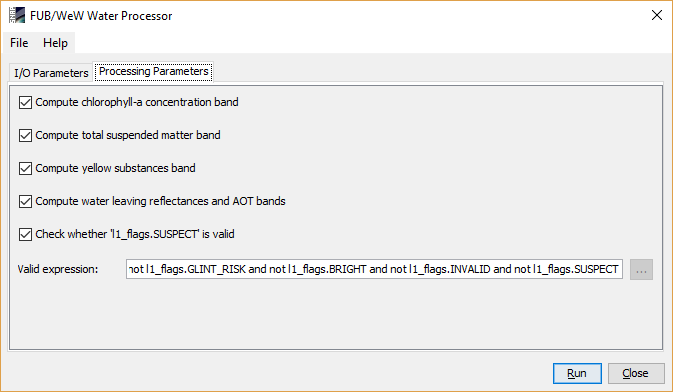Open the Help menu
Screen dimensions: 673x392
[x=55, y=43]
